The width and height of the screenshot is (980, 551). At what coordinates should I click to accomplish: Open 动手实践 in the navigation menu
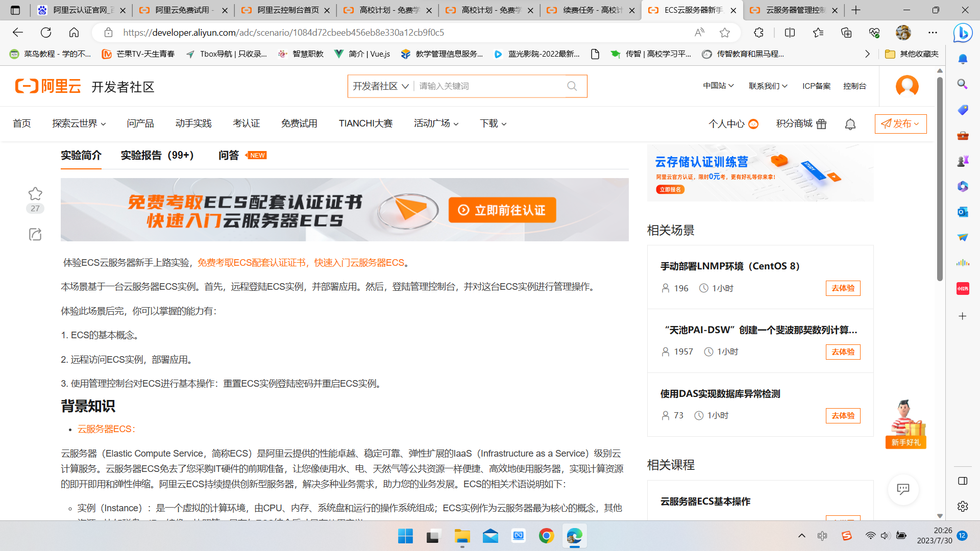193,123
